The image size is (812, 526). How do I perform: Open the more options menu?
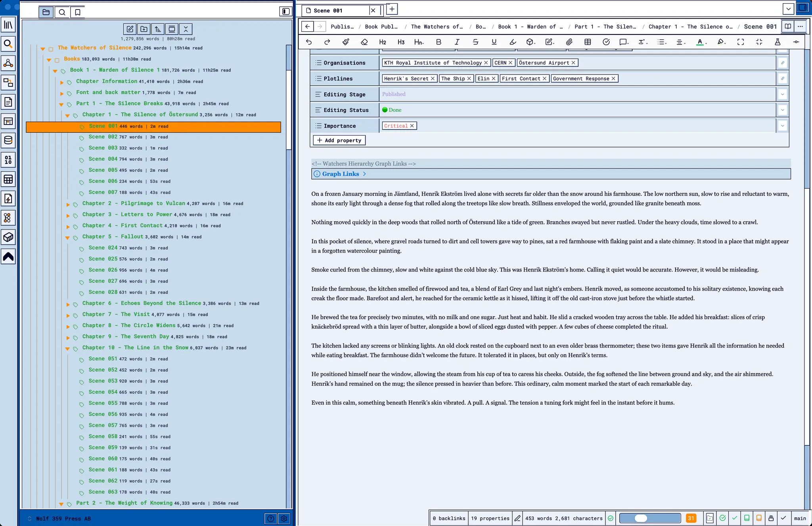coord(800,27)
